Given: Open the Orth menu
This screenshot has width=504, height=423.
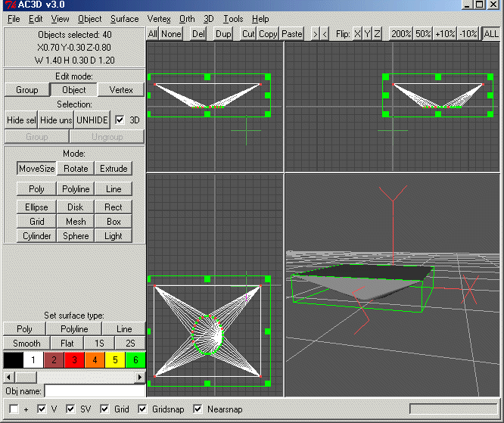Looking at the screenshot, I should pos(187,19).
